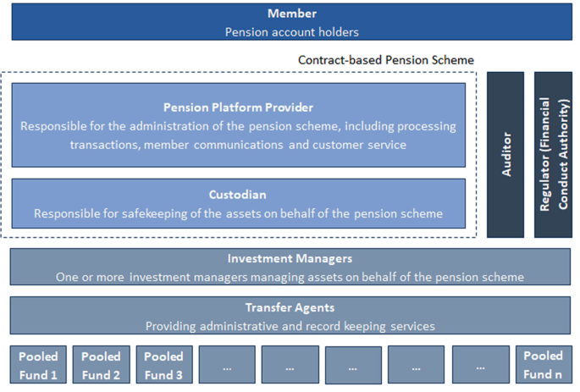This screenshot has height=392, width=580.
Task: Select the Regulator (Financial Conduct Authority) box
Action: click(553, 154)
